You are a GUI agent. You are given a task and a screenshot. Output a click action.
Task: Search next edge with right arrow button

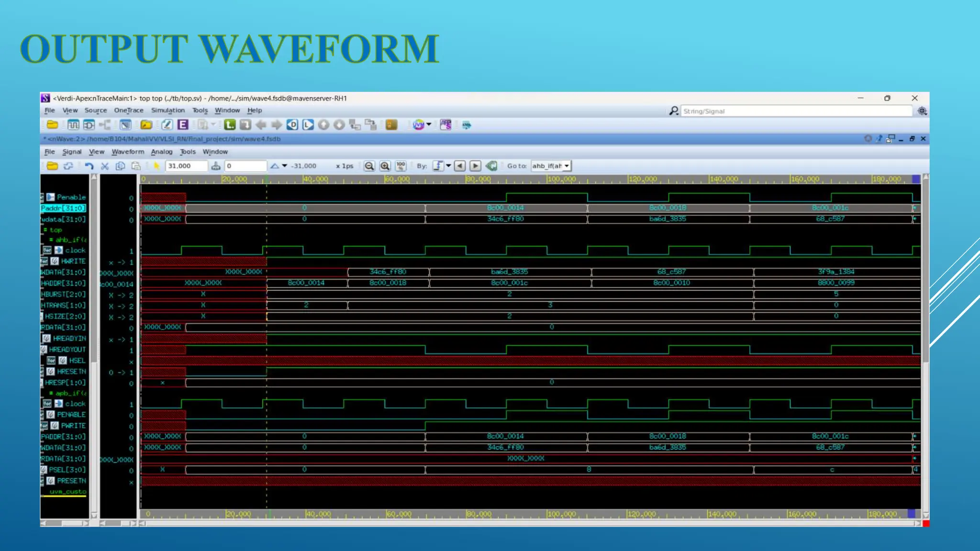(475, 166)
